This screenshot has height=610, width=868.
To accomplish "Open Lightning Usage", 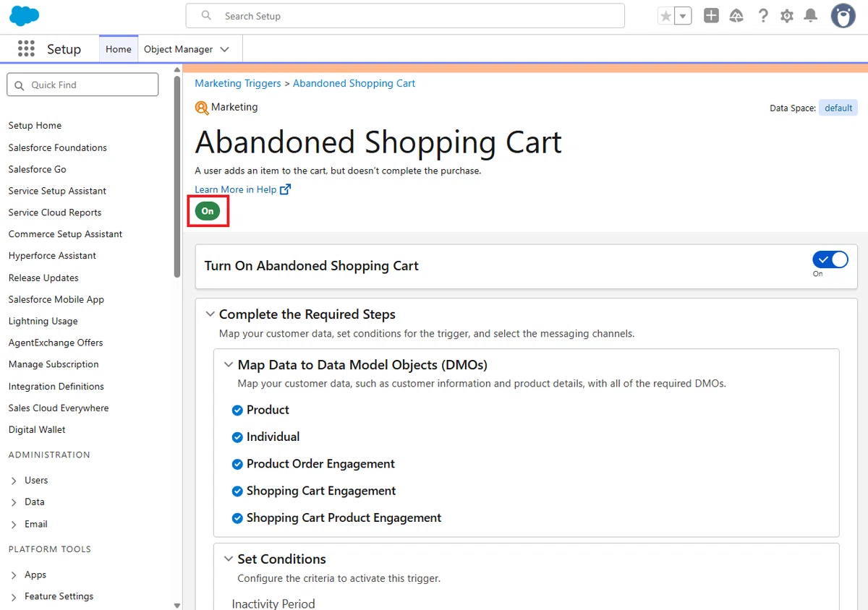I will click(43, 321).
